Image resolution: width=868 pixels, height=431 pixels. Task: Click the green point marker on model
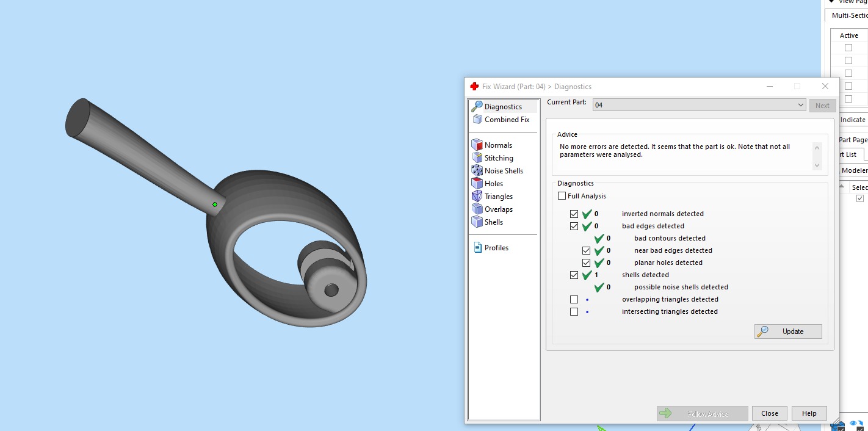(215, 205)
